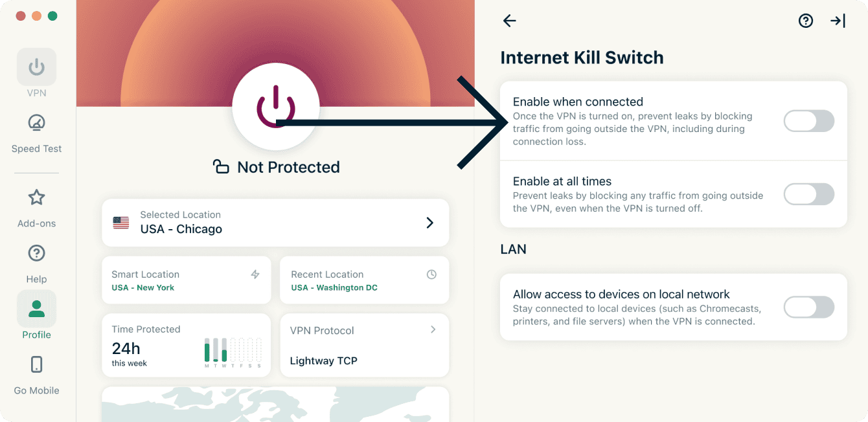Click the Time Protected weekly bar chart
868x422 pixels.
tap(233, 352)
